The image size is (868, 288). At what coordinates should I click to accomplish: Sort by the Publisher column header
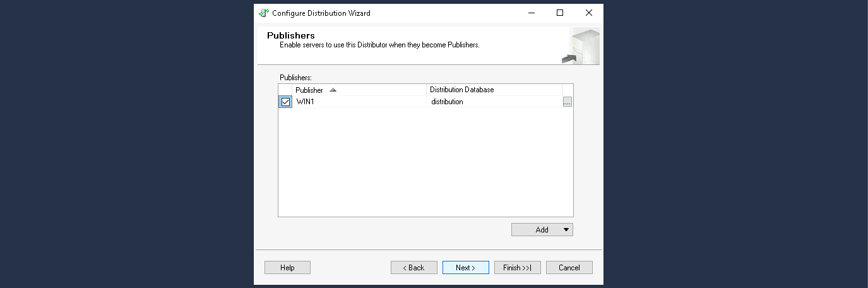pyautogui.click(x=309, y=90)
